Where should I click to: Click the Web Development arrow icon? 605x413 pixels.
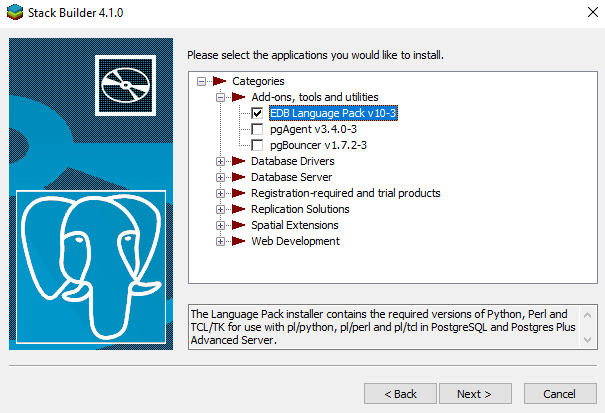(x=239, y=241)
